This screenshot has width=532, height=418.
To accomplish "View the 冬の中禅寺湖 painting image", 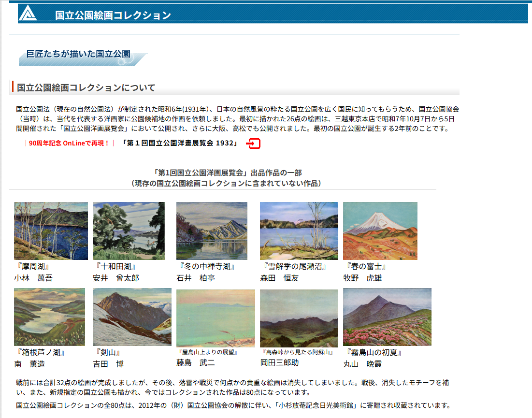I will (x=212, y=231).
